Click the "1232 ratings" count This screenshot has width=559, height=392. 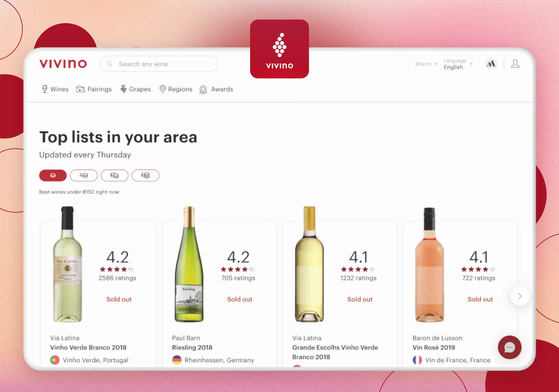tap(358, 278)
